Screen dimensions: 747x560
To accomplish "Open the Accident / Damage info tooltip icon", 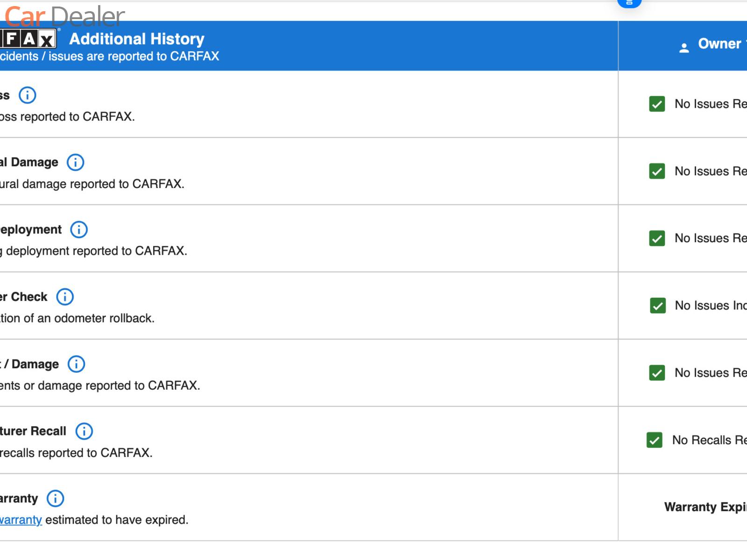I will click(76, 364).
